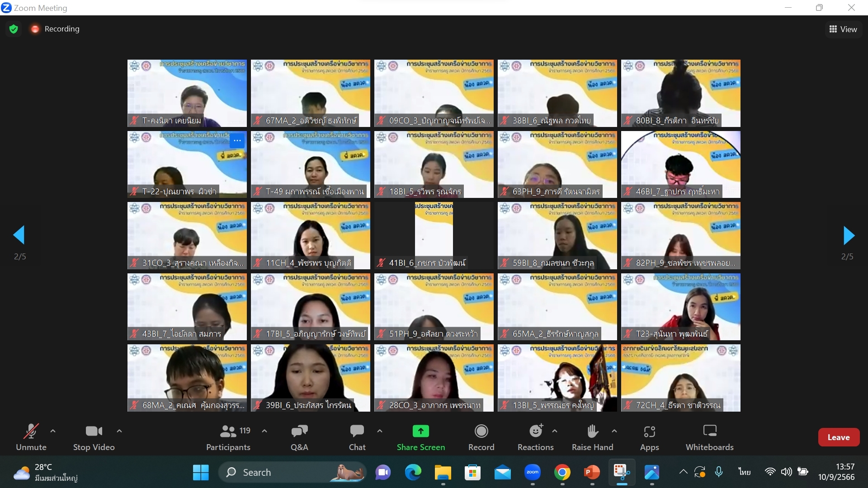Expand Raise Hand options arrow

pos(614,431)
